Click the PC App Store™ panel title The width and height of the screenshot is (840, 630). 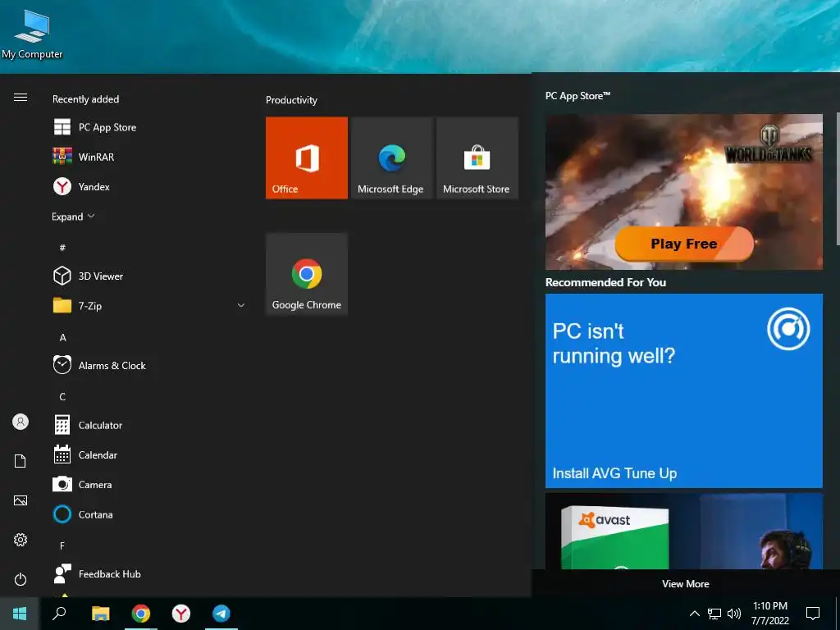[x=577, y=96]
